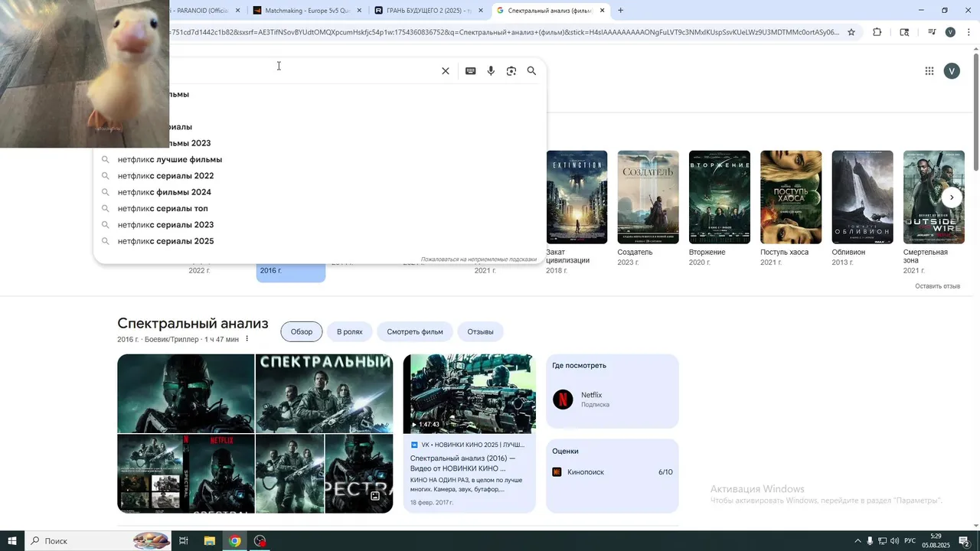Show hidden system tray icons

pyautogui.click(x=857, y=541)
